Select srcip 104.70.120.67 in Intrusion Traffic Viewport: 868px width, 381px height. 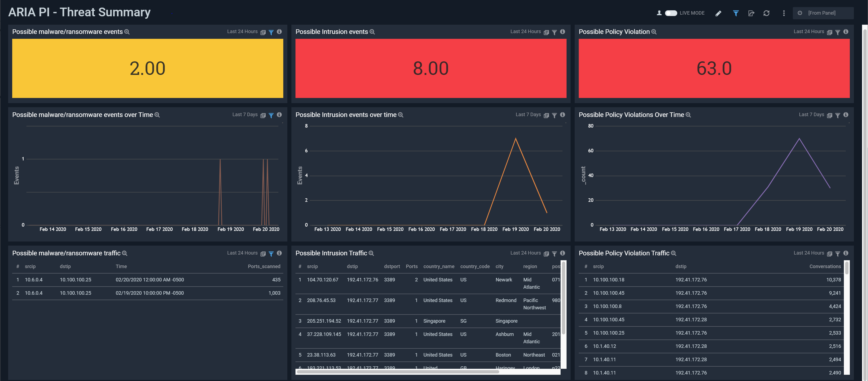(x=322, y=280)
